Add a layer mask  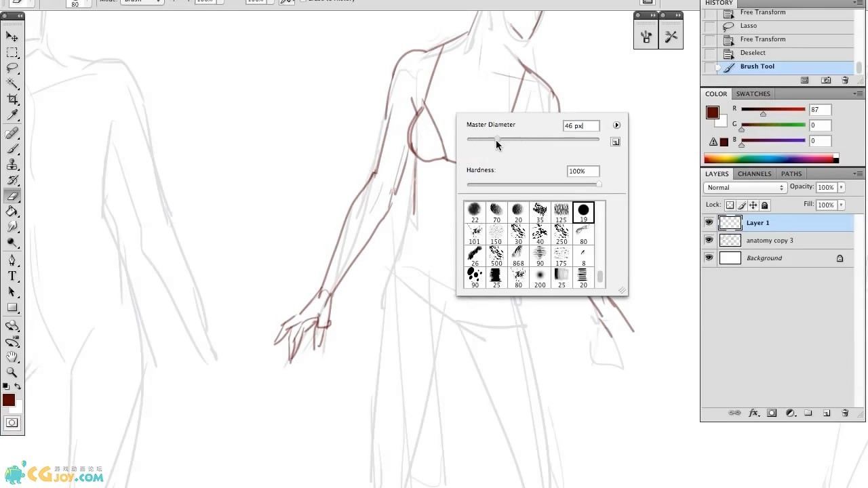pos(772,413)
